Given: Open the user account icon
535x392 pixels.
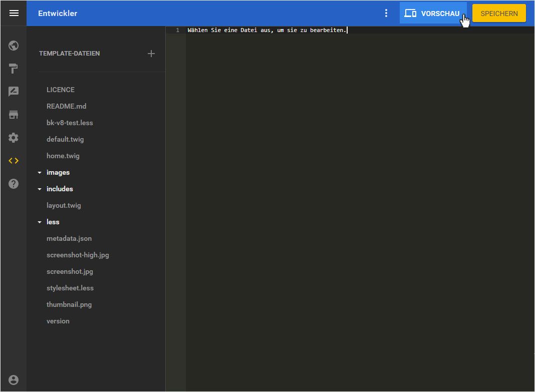Looking at the screenshot, I should click(x=14, y=379).
